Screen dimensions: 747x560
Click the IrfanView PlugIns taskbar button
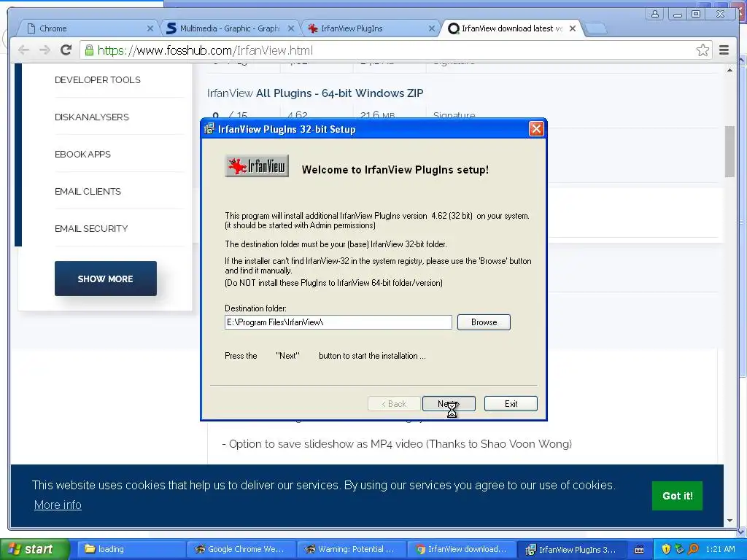tap(572, 549)
